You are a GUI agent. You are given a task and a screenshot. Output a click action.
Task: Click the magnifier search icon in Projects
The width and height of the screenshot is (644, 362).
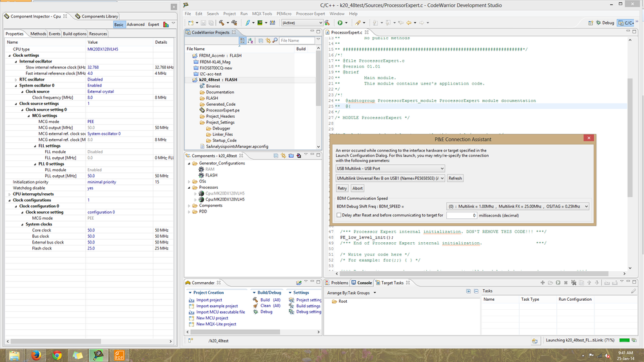pyautogui.click(x=275, y=41)
